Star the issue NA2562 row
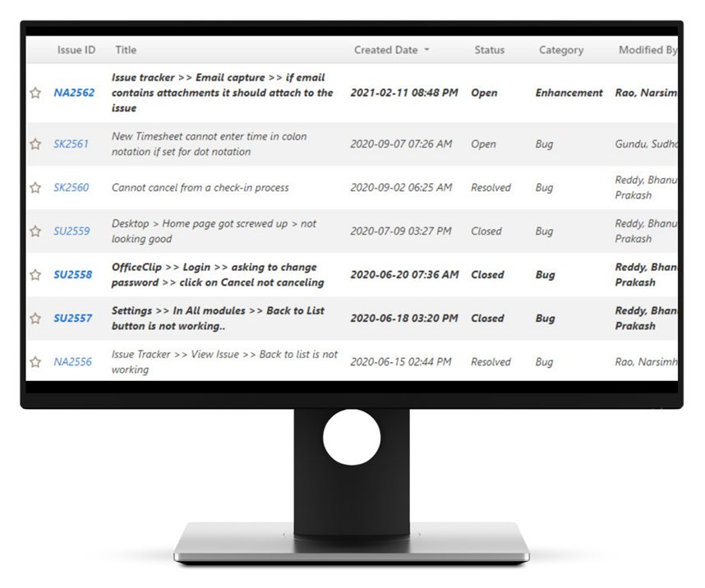The height and width of the screenshot is (588, 705). pyautogui.click(x=35, y=93)
